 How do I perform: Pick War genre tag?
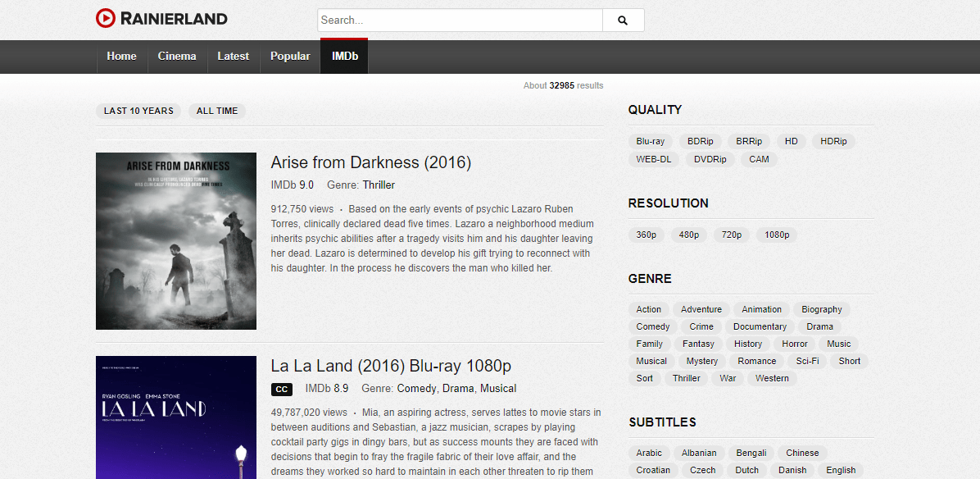pyautogui.click(x=728, y=378)
